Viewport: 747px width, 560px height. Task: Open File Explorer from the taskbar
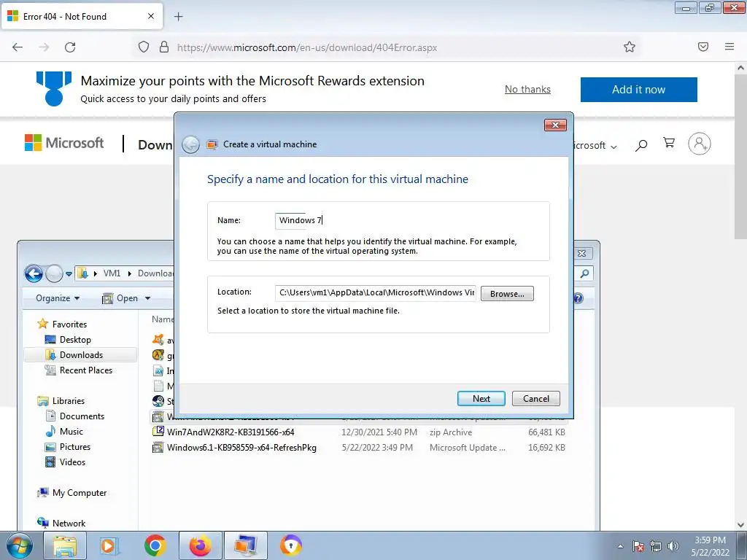point(65,545)
